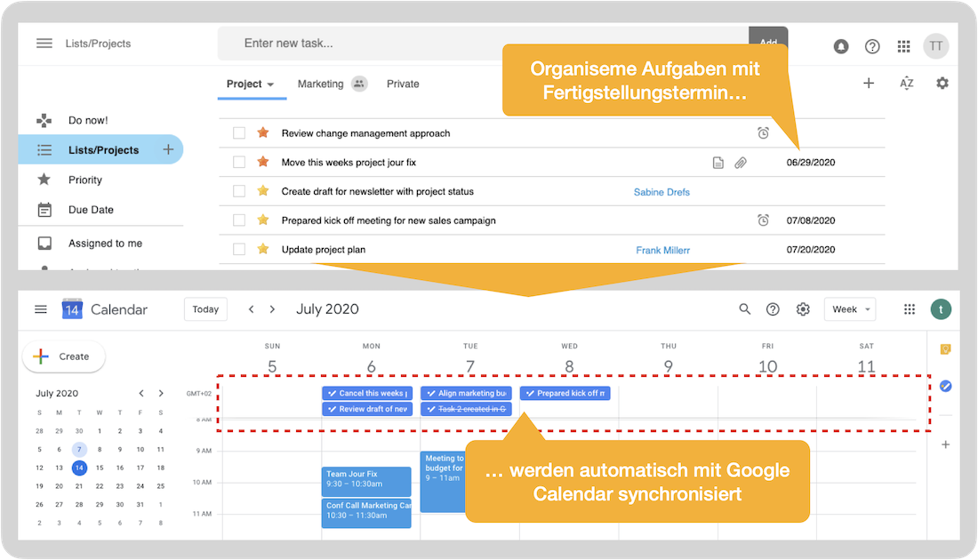
Task: Open due date 07/20/2020
Action: pyautogui.click(x=811, y=250)
